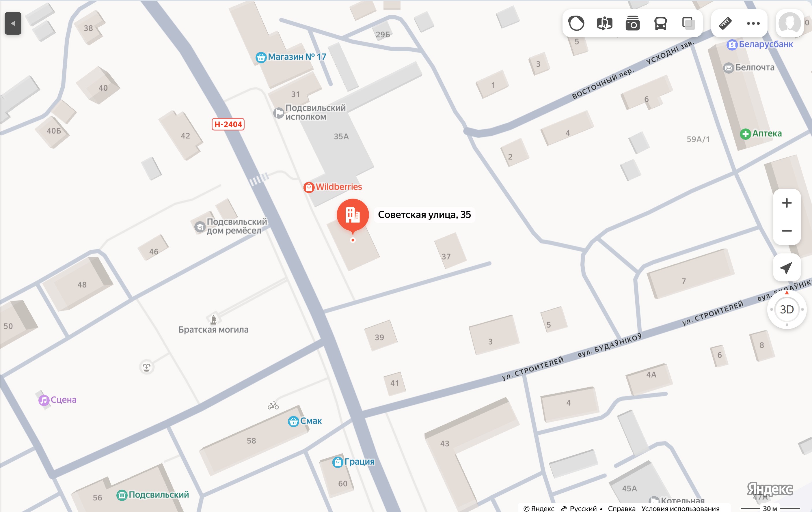Open the map layers selector icon
Screen dimensions: 812x512
(688, 23)
